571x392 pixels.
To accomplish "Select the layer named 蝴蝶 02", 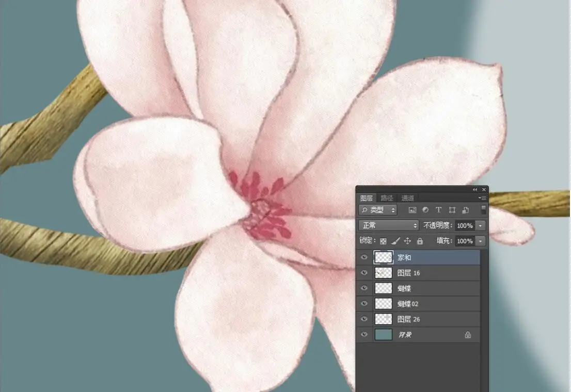I will coord(419,304).
